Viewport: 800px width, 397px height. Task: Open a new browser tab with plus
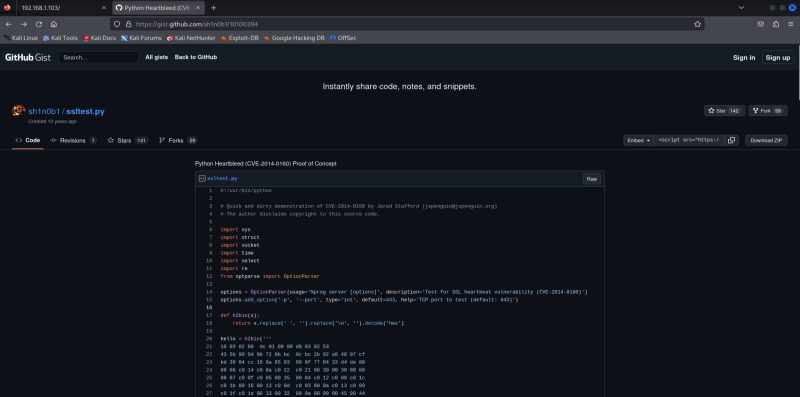click(213, 8)
